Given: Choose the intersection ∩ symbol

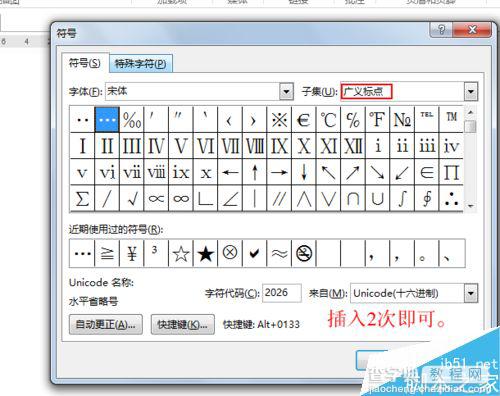Looking at the screenshot, I should click(353, 198).
